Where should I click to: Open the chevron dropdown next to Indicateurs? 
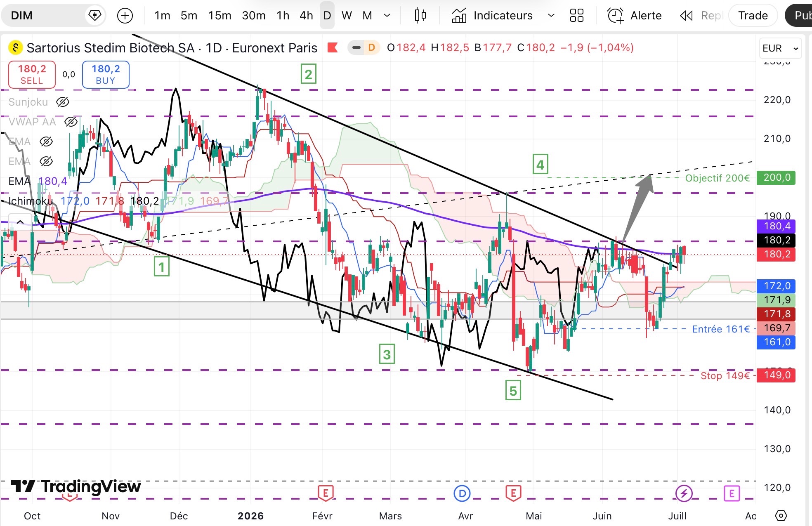click(551, 16)
